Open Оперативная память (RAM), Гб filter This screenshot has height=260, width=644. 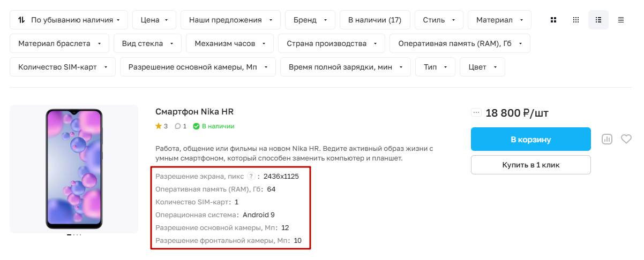[x=460, y=43]
